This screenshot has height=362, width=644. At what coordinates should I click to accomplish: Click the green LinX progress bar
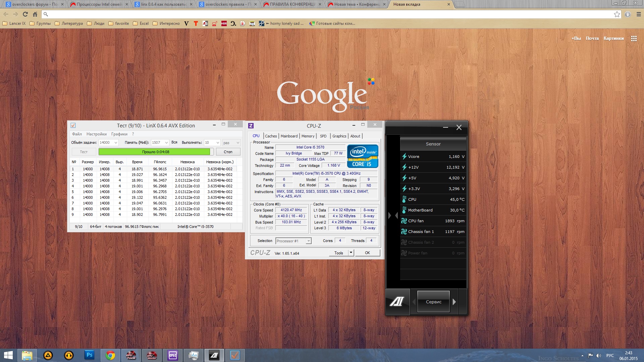pyautogui.click(x=154, y=152)
